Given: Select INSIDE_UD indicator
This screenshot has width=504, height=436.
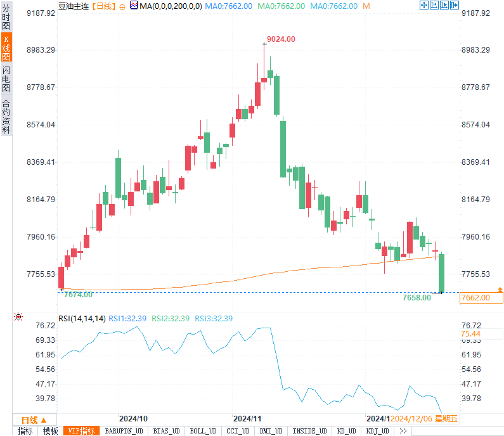Looking at the screenshot, I should tap(309, 431).
